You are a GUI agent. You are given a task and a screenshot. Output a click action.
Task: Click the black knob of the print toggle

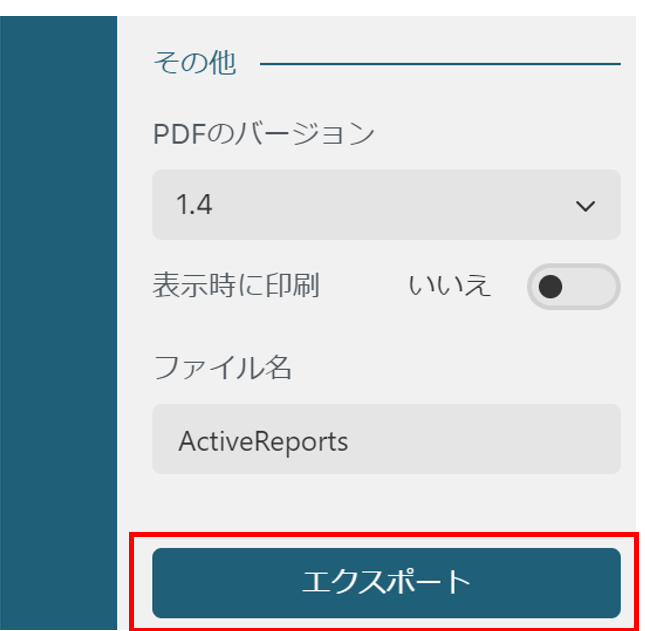tap(550, 287)
